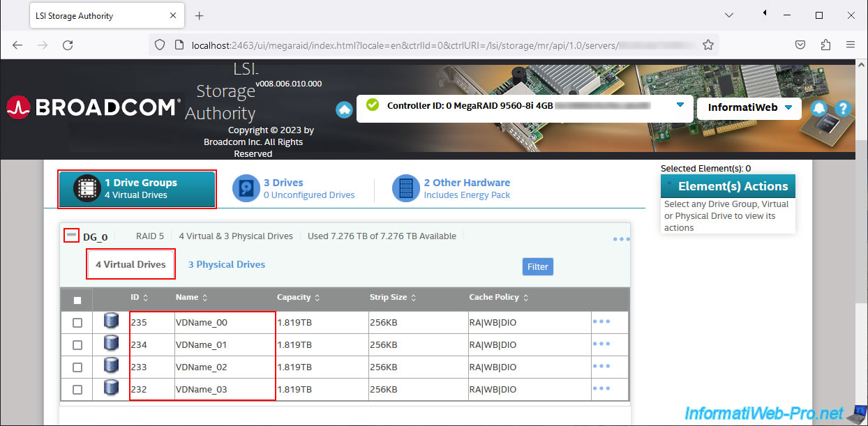Screen dimensions: 868x426
Task: Reload the page with browser refresh
Action: click(x=68, y=45)
